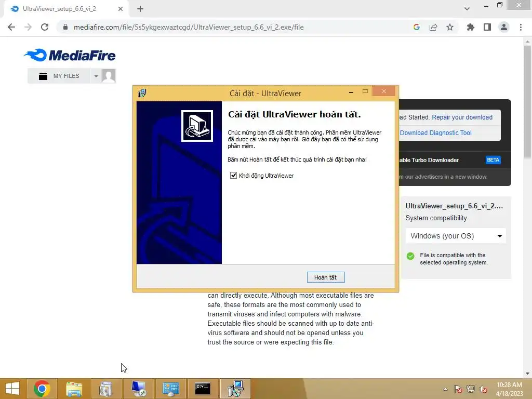
Task: Click the network tray icon
Action: point(471,389)
